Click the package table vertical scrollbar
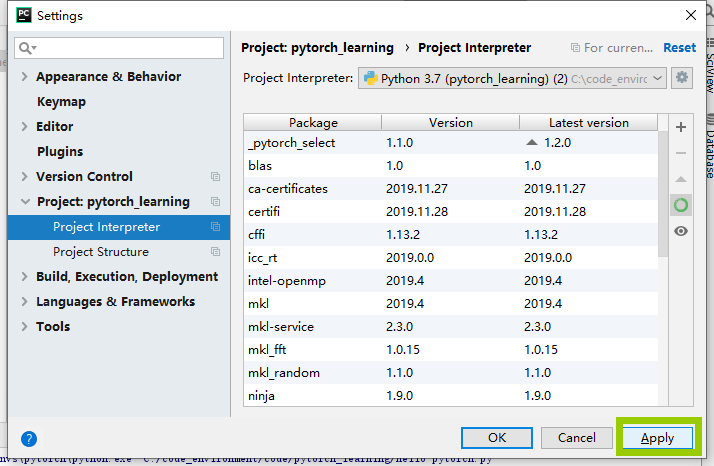Screen dimensions: 714x466 [663, 194]
